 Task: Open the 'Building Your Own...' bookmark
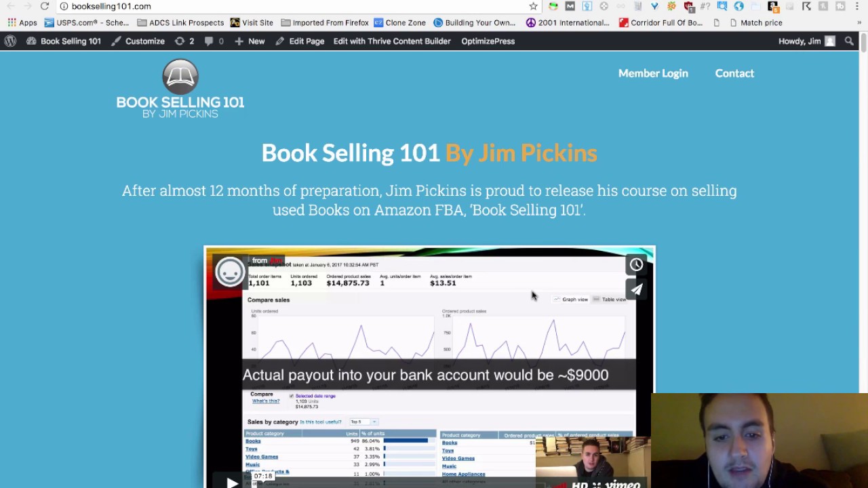[x=475, y=22]
